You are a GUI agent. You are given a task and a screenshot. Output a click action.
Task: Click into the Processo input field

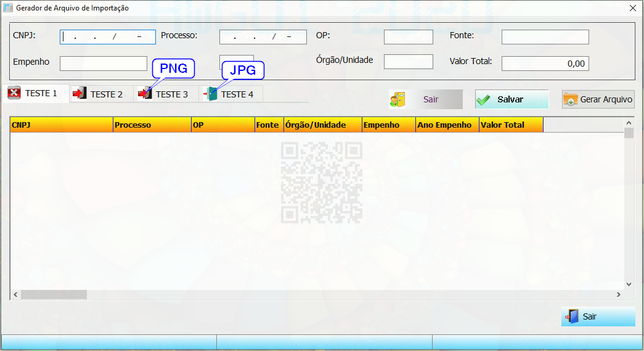click(x=263, y=37)
